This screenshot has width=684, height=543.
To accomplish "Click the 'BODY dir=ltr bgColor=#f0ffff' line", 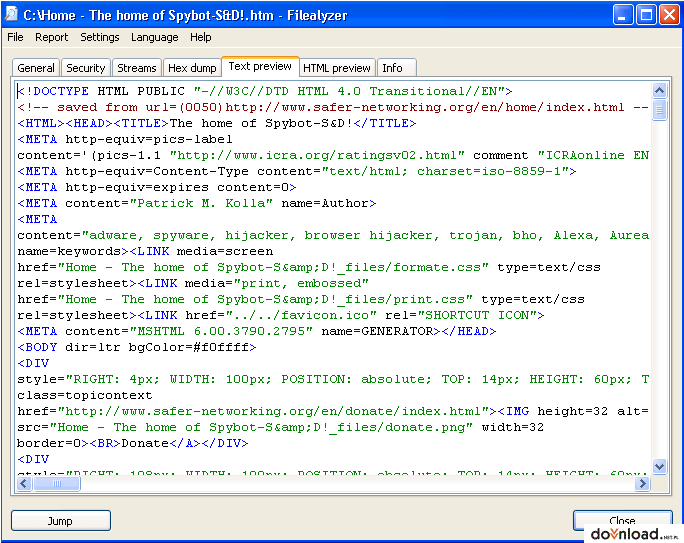I will point(137,348).
